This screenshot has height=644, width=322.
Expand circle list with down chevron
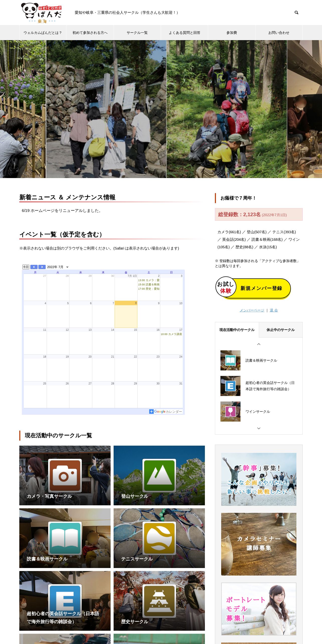[x=259, y=428]
